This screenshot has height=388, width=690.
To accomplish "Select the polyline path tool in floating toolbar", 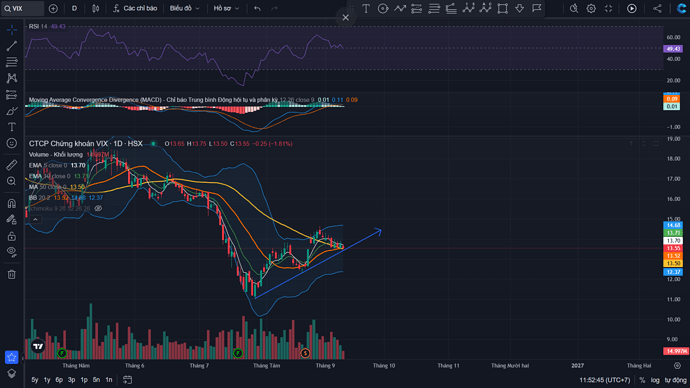I will (x=400, y=8).
